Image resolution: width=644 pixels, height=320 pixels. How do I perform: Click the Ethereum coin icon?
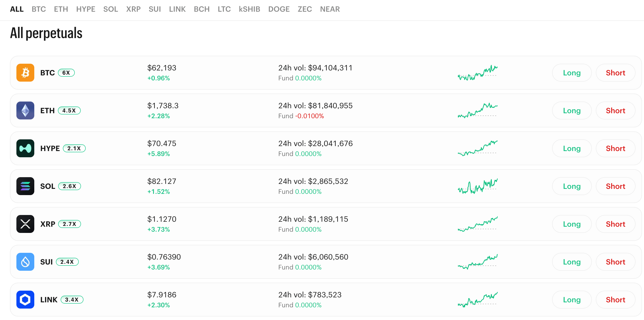pos(25,110)
